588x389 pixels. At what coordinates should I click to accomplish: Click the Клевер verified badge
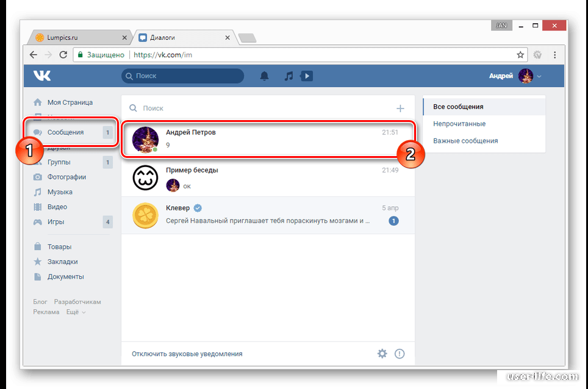[x=198, y=208]
